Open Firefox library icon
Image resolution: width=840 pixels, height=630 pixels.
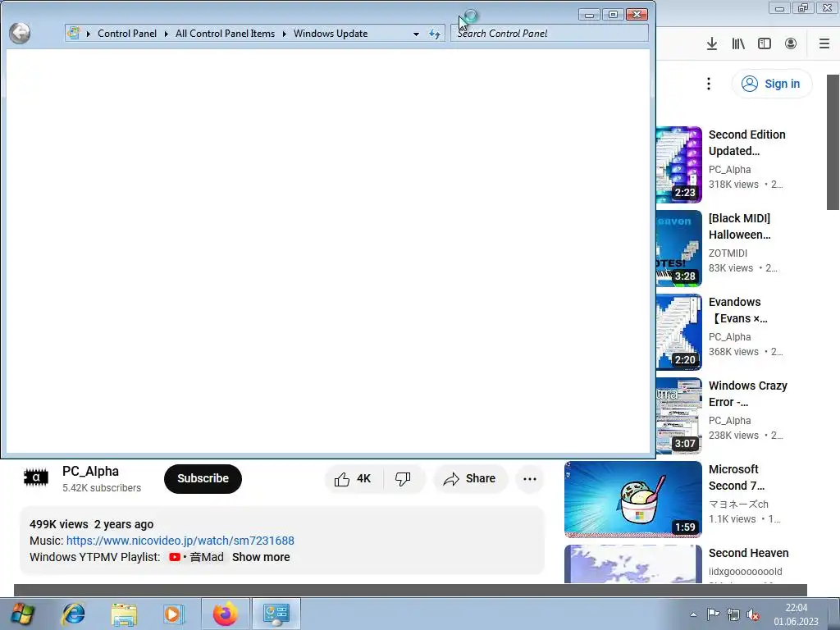point(738,43)
